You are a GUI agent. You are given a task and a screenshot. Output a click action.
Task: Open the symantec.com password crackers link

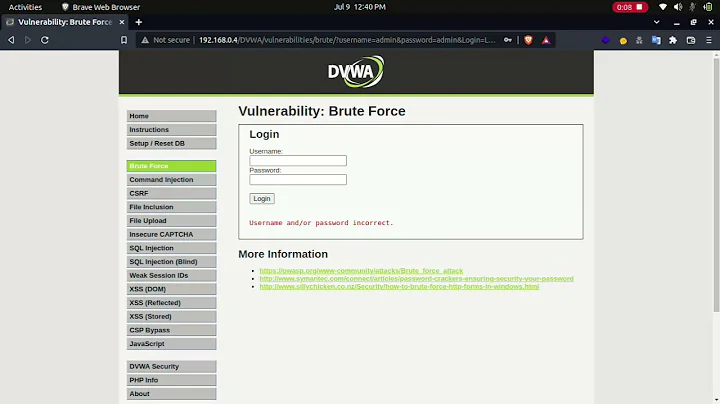pos(416,279)
